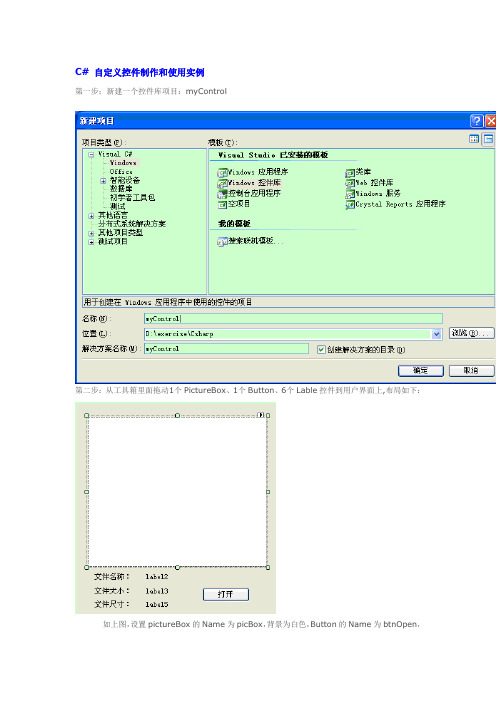Select the 文件名称： label
This screenshot has width=496, height=702.
click(112, 577)
